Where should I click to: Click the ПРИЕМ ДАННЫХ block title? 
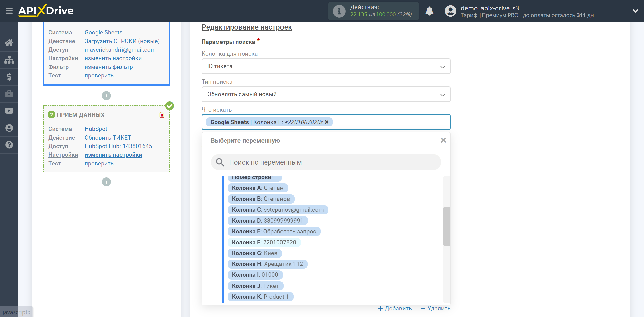click(x=80, y=115)
